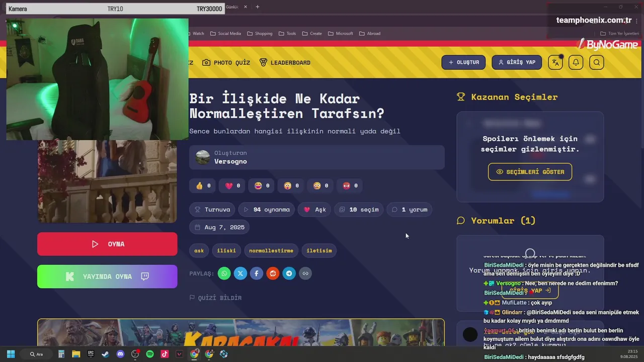Click the Aşk category chip

pyautogui.click(x=314, y=210)
